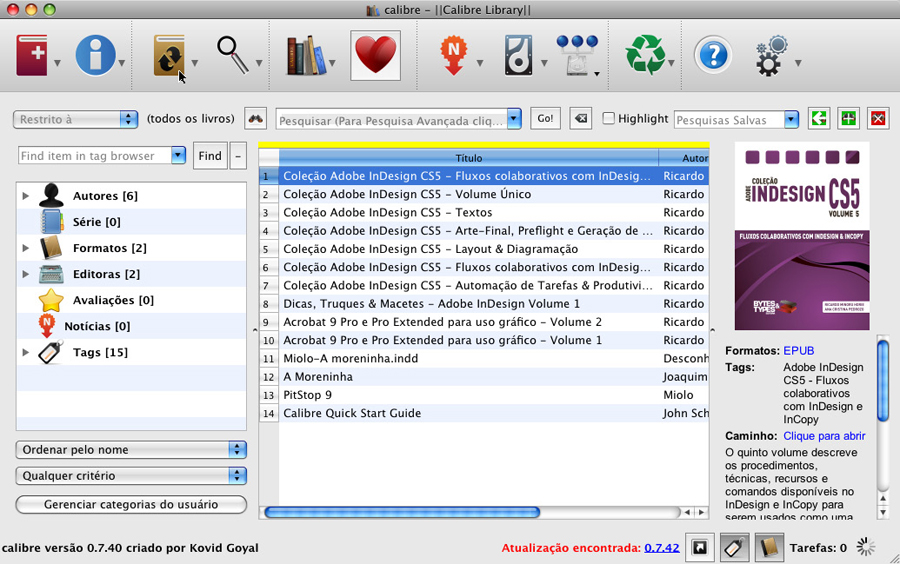Viewport: 900px width, 564px height.
Task: Open the Restrito à dropdown
Action: tap(75, 119)
